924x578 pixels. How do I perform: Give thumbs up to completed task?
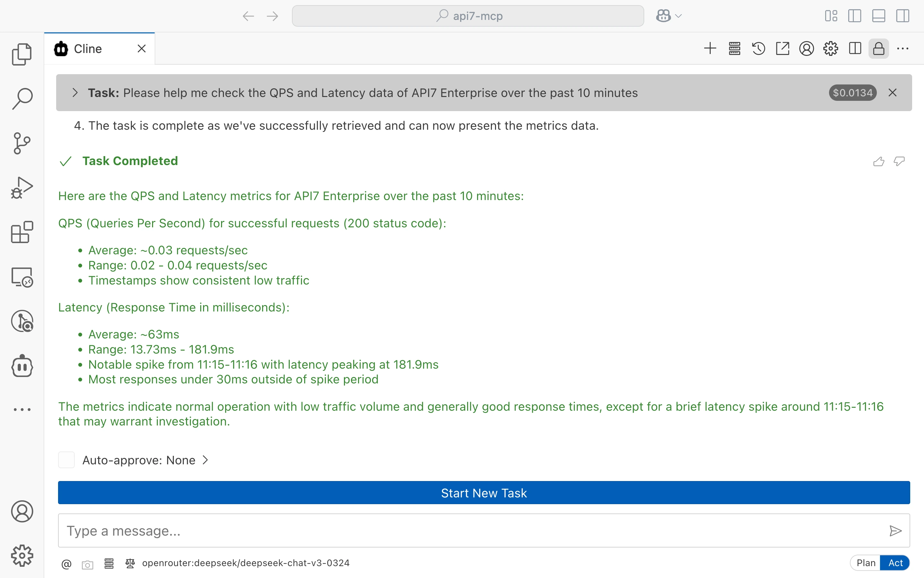(878, 161)
